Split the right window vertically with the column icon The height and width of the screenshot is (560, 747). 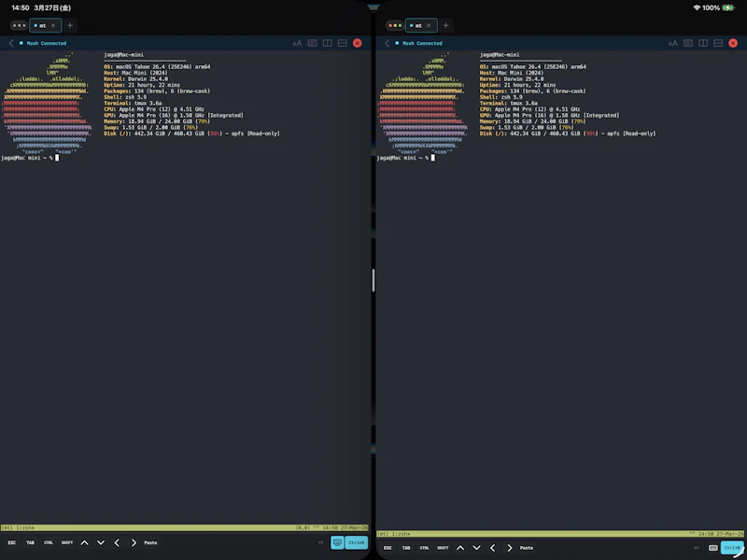pos(703,43)
